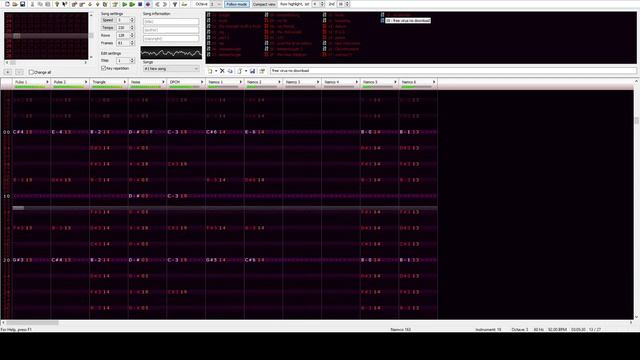This screenshot has width=640, height=360.
Task: Click pattern editor vertical scrollbar thumb
Action: (x=637, y=121)
